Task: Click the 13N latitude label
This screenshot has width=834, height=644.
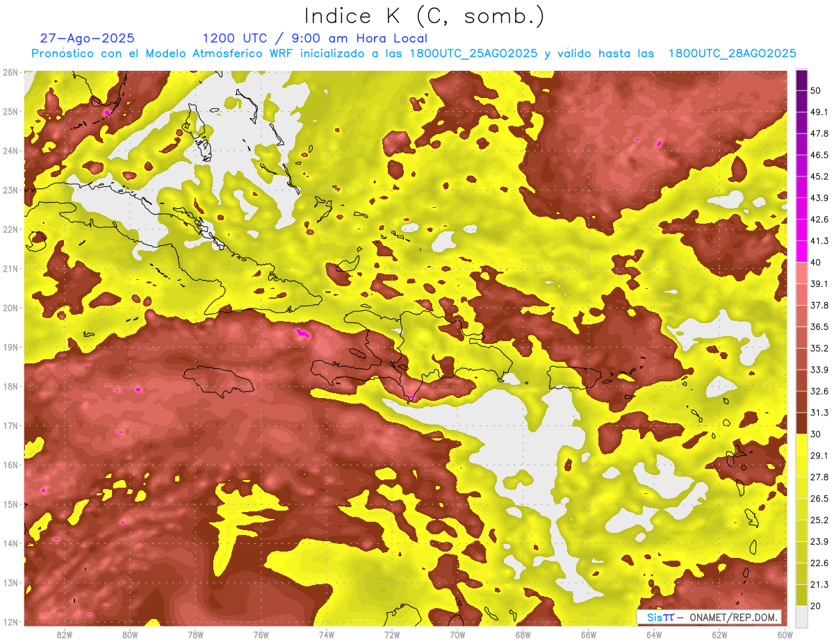Action: pos(10,582)
